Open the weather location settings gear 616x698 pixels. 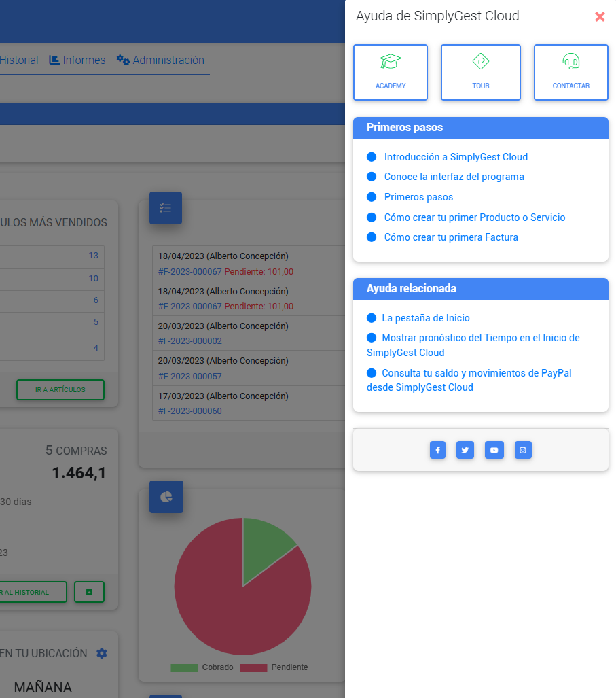point(101,653)
